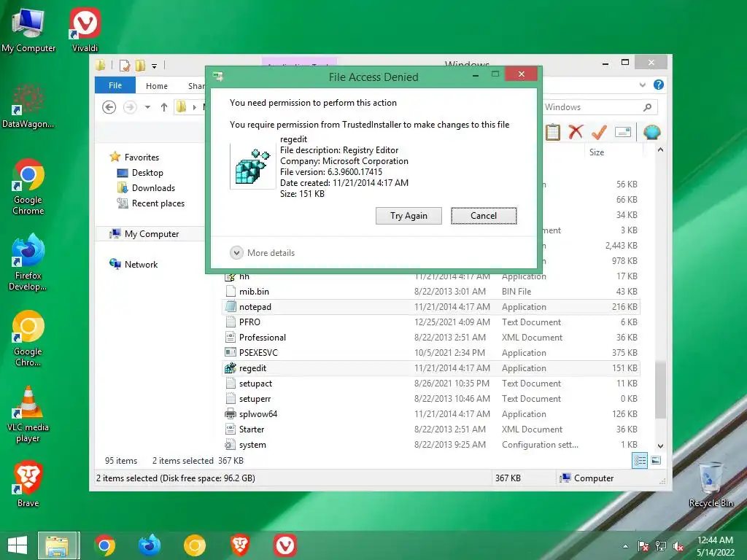Click File Explorer in the taskbar

tap(57, 545)
